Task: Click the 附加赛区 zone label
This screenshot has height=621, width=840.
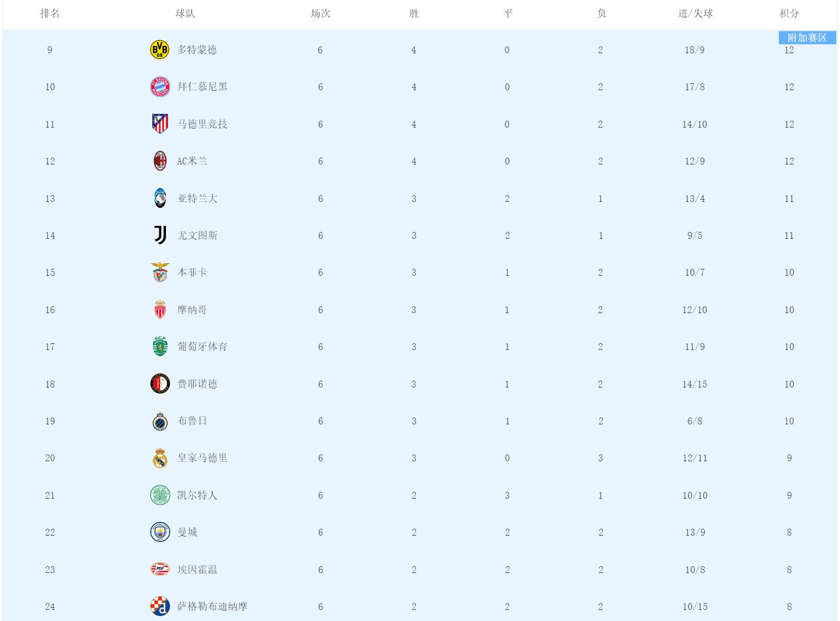Action: coord(807,38)
